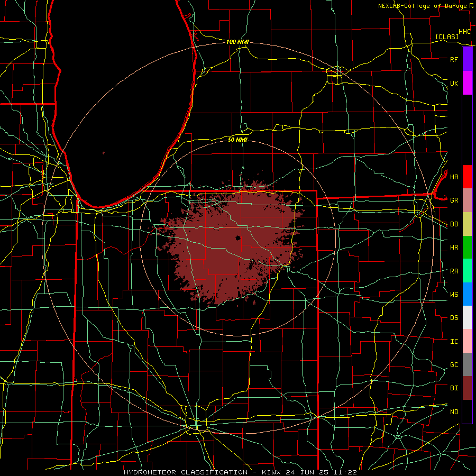The width and height of the screenshot is (476, 476).
Task: Click the BD yellow legend swatch
Action: (x=467, y=224)
